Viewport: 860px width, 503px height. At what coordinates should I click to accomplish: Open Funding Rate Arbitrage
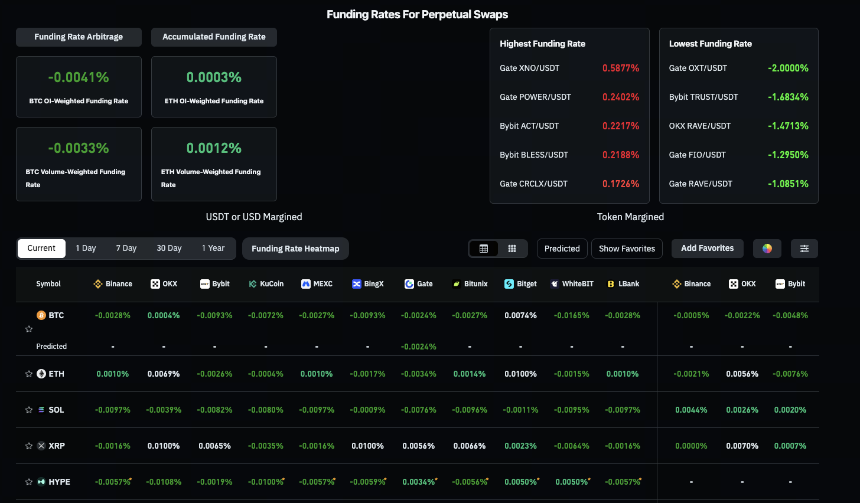[x=79, y=37]
